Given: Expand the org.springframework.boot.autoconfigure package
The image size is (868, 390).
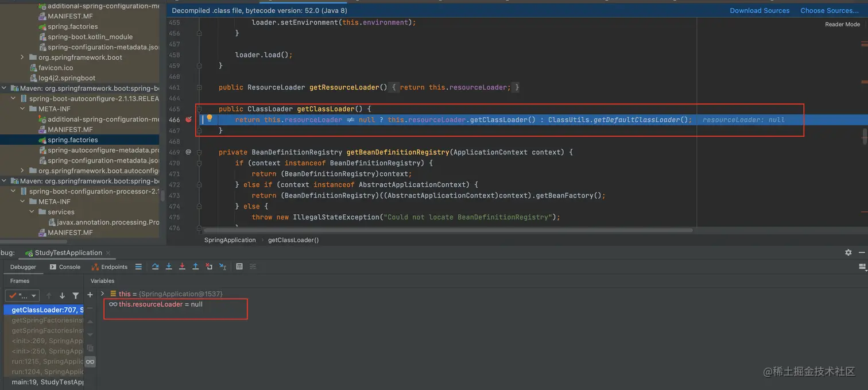Looking at the screenshot, I should pos(22,171).
